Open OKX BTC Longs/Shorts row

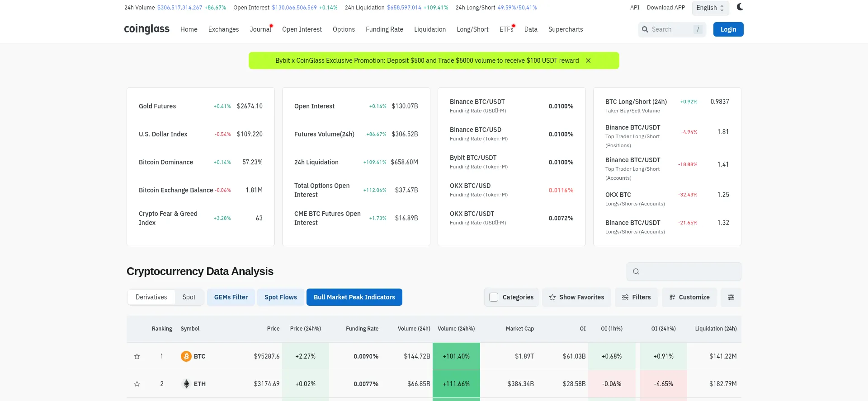pyautogui.click(x=667, y=199)
